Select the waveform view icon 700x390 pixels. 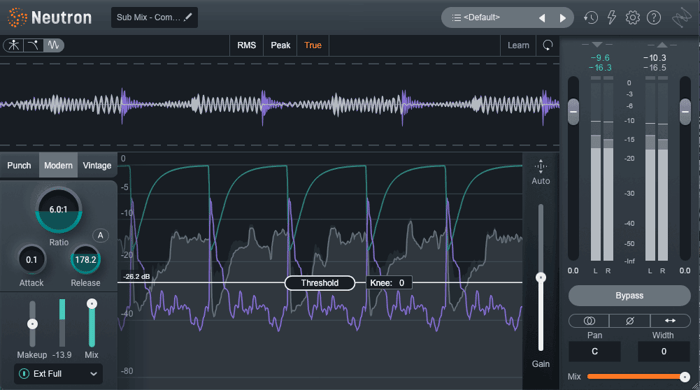pyautogui.click(x=54, y=45)
